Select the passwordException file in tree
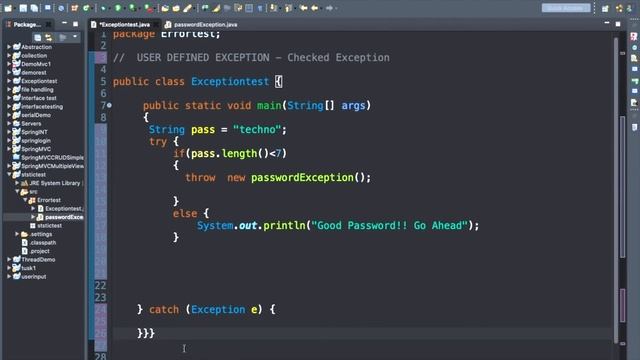Viewport: 640px width, 360px height. tap(64, 217)
